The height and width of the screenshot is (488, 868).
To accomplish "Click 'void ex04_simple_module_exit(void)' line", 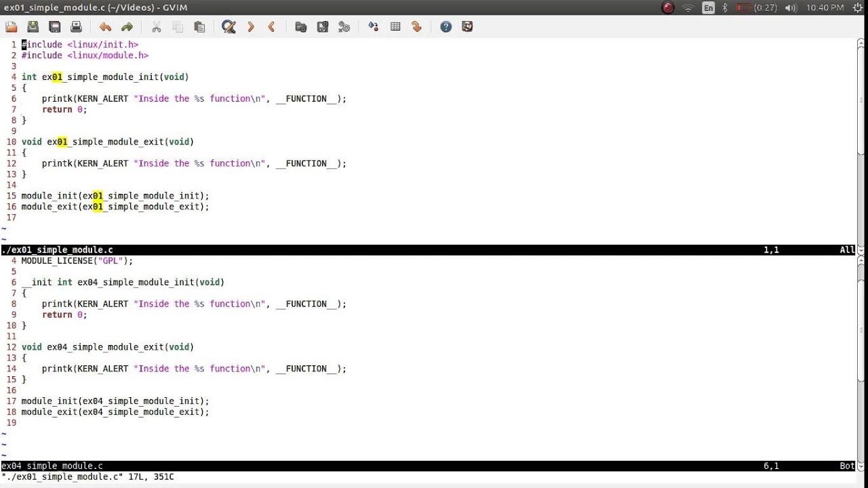I will (x=108, y=347).
